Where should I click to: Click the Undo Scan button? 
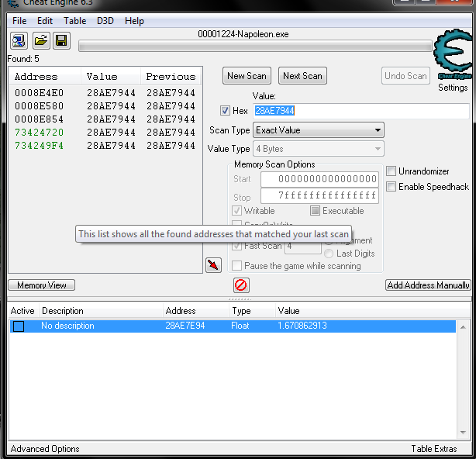click(x=406, y=75)
